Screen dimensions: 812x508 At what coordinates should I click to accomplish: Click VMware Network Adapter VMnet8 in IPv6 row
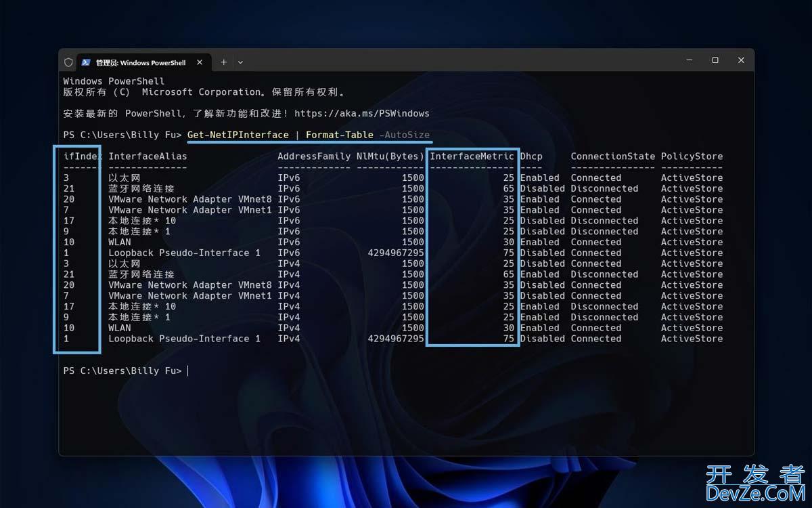click(190, 199)
